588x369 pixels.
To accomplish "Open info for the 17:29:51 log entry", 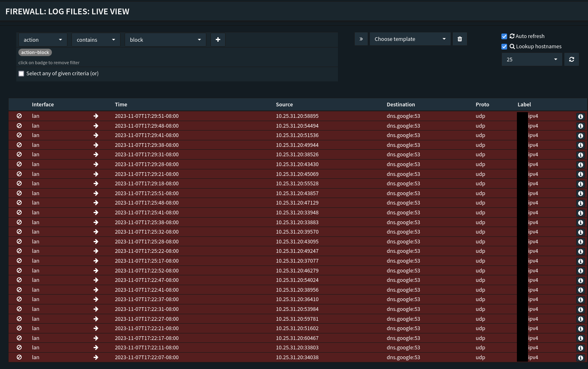I will [580, 117].
